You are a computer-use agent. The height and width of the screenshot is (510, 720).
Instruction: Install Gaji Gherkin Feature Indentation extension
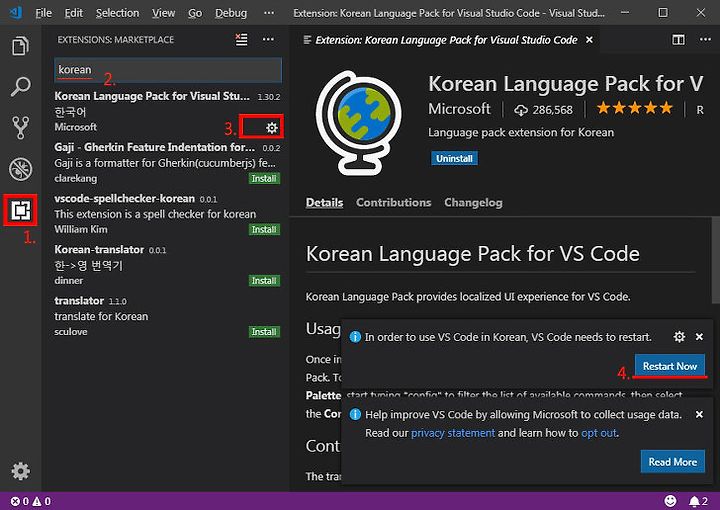tap(264, 178)
